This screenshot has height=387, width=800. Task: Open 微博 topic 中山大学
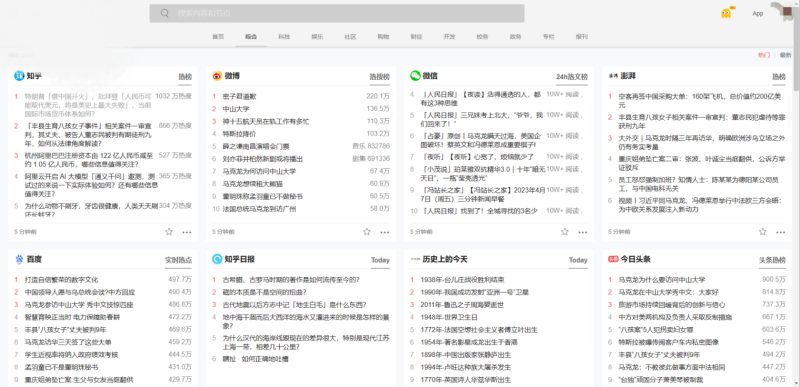pyautogui.click(x=236, y=109)
